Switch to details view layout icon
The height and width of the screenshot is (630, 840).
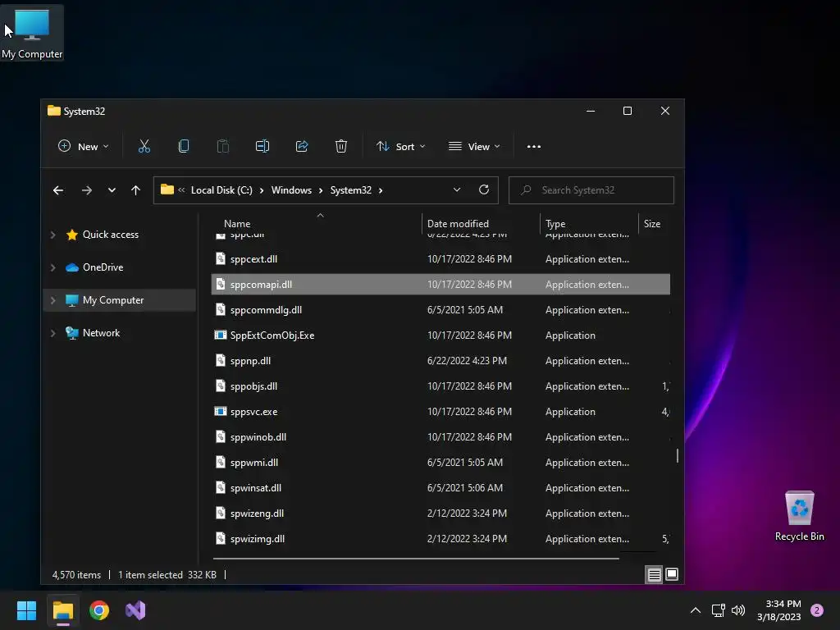(x=654, y=575)
